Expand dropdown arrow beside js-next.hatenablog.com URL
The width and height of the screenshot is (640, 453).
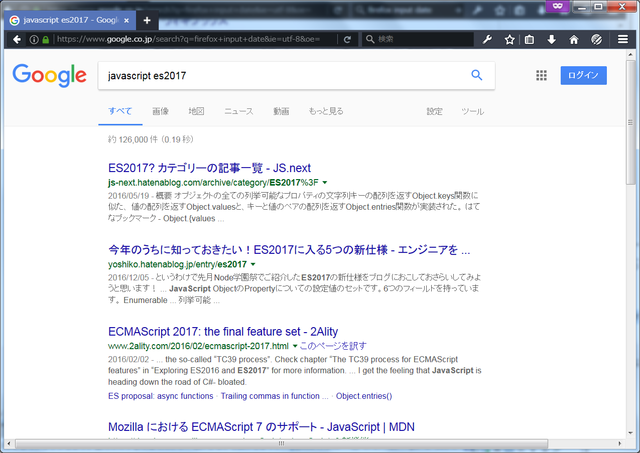click(x=325, y=182)
